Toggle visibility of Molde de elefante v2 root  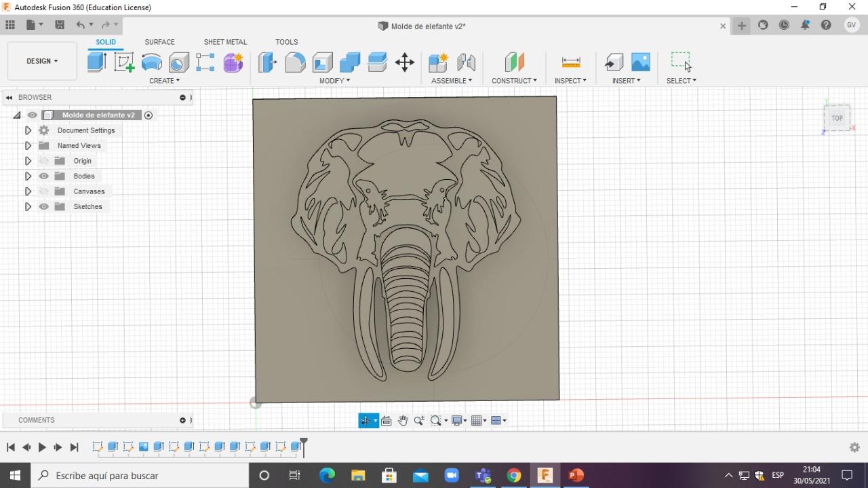tap(32, 115)
